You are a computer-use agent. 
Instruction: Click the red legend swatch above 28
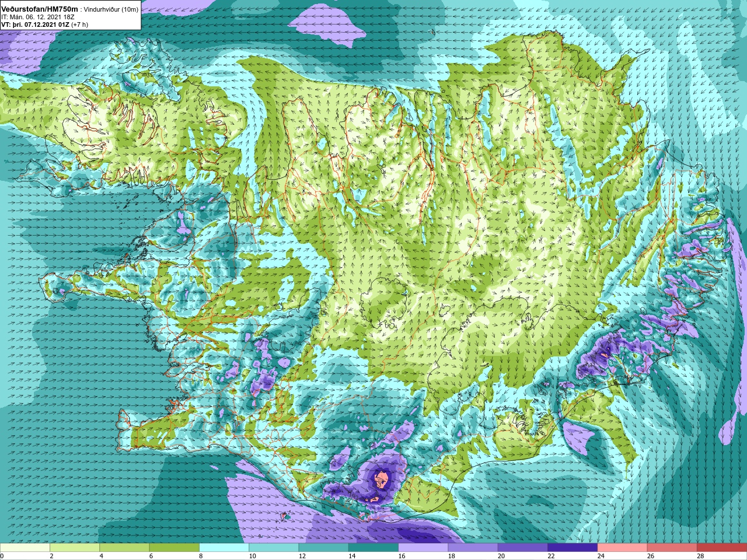[722, 548]
